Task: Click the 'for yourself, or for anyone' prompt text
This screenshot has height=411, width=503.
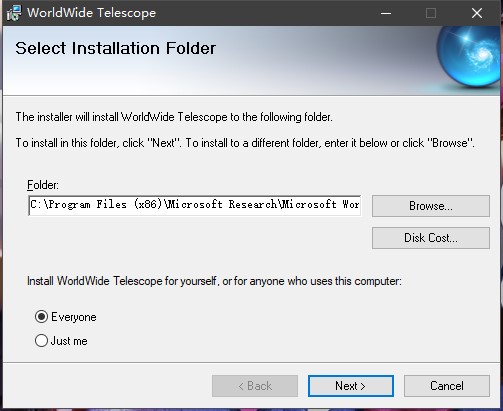Action: (214, 281)
